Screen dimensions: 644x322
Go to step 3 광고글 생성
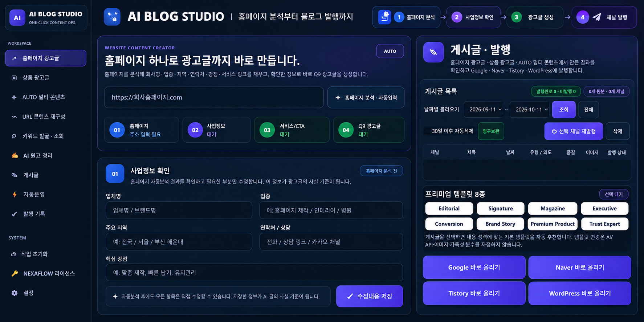coord(535,17)
